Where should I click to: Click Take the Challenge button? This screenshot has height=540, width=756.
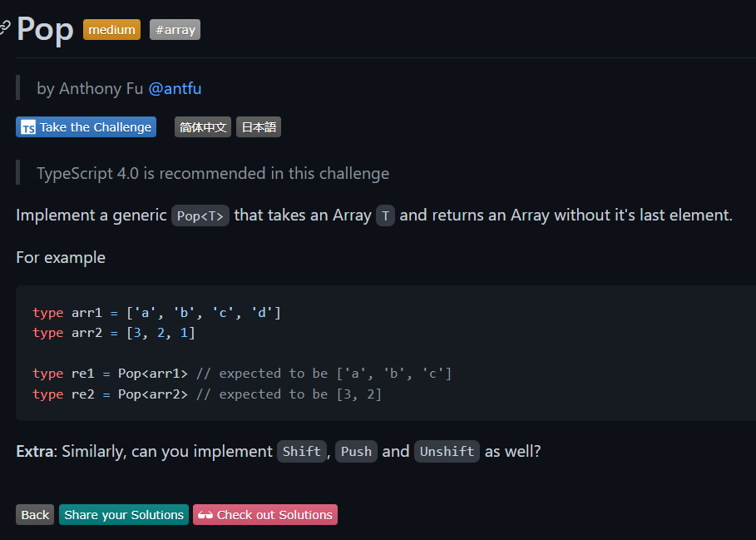click(86, 127)
